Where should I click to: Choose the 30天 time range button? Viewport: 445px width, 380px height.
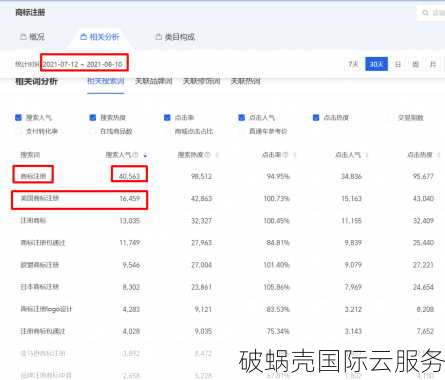click(377, 64)
